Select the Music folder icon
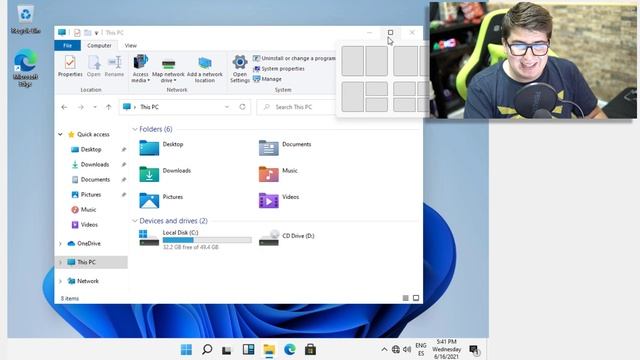Viewport: 640px width, 360px height. (269, 173)
